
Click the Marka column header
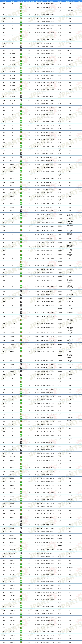(4, 1)
